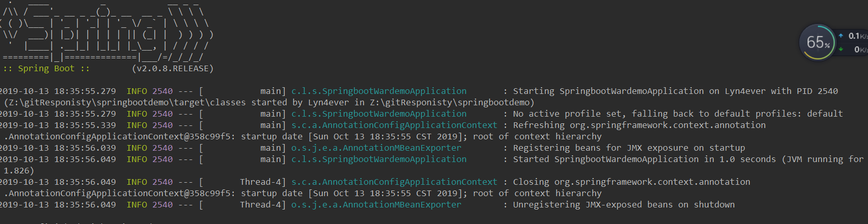Click the green INFO label on the first log line
The height and width of the screenshot is (224, 868).
click(137, 91)
